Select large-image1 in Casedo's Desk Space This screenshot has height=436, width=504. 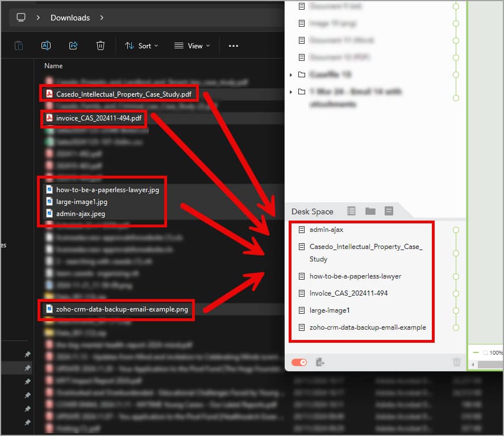tap(330, 310)
